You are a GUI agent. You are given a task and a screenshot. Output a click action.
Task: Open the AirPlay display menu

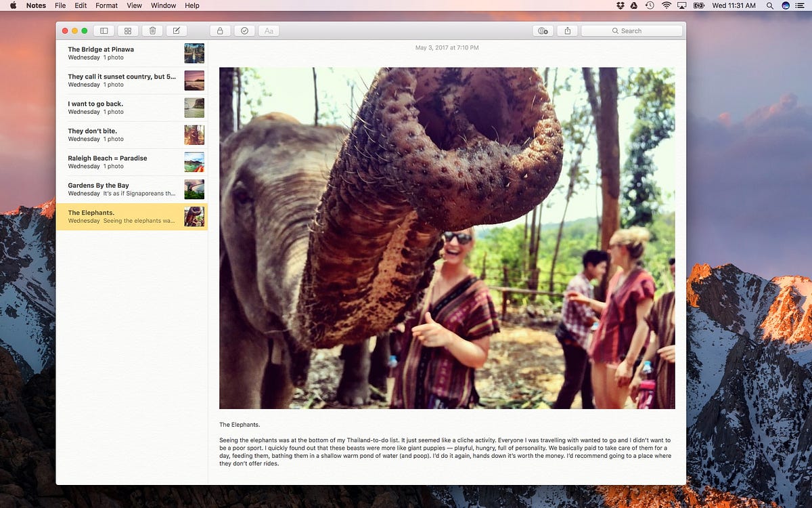pyautogui.click(x=681, y=5)
